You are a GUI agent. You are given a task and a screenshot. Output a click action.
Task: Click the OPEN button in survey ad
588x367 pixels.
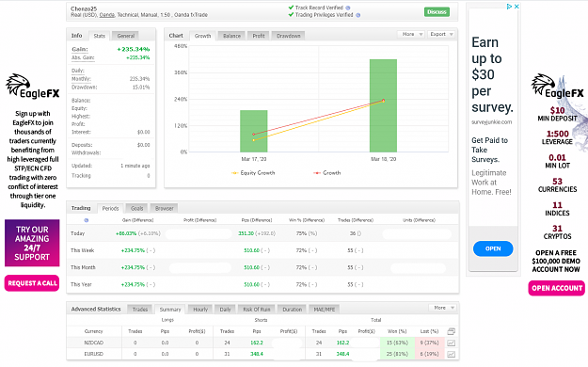coord(493,248)
